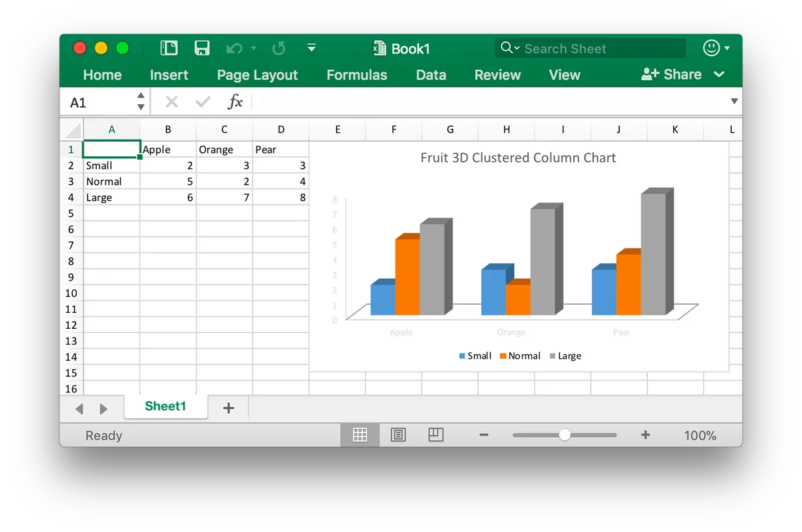Add a new sheet with plus button

point(229,408)
